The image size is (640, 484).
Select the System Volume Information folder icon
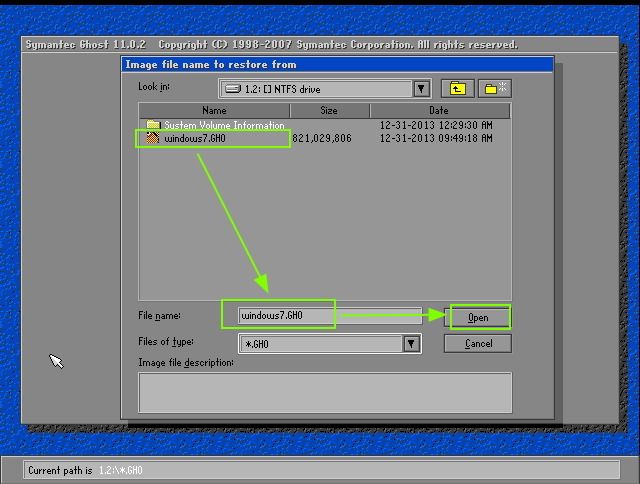coord(153,124)
